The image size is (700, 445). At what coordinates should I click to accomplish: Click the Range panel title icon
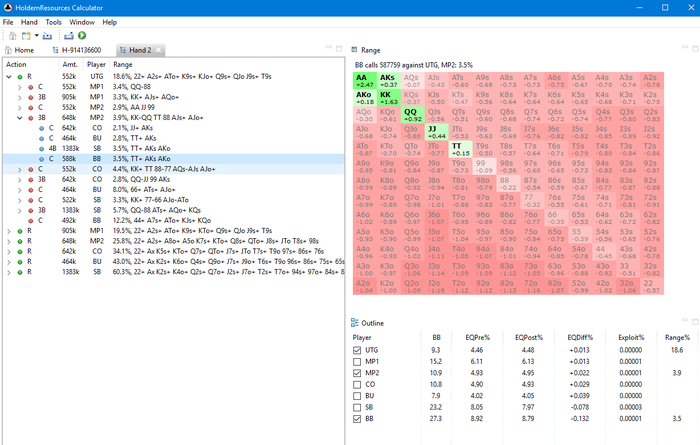[x=354, y=50]
